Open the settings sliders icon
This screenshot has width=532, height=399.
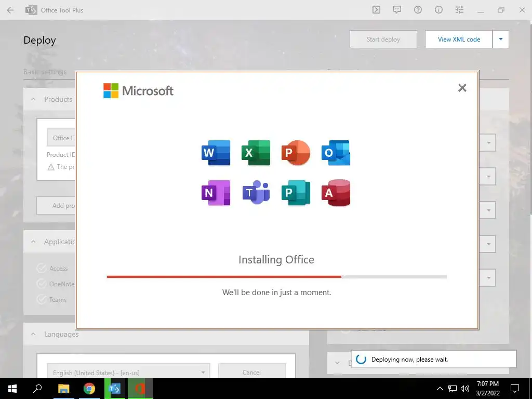(459, 10)
